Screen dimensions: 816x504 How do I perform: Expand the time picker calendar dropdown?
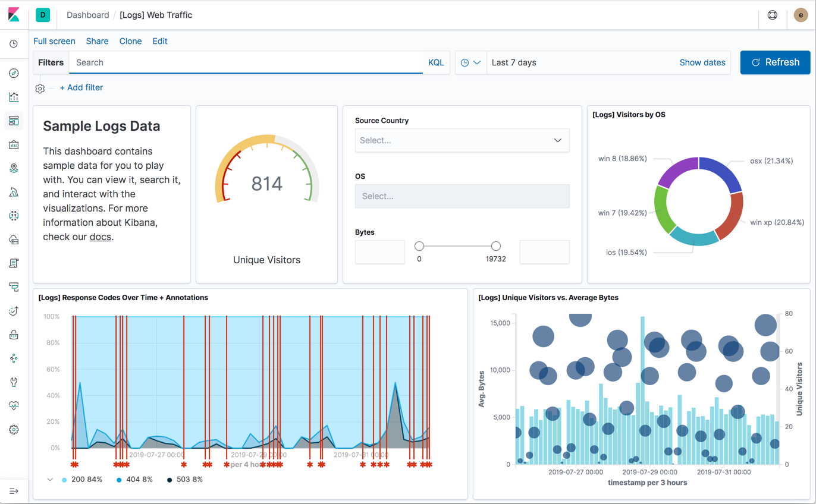coord(470,62)
